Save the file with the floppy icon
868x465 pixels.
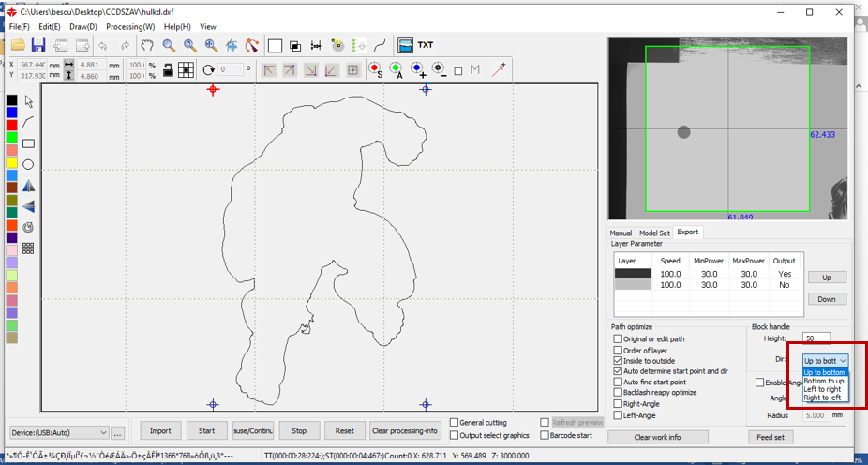pos(38,45)
